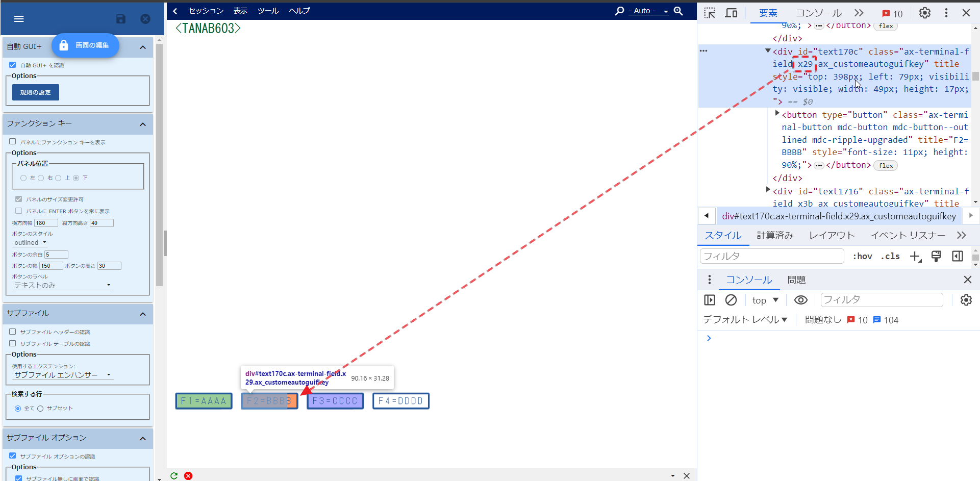Click the green refresh icon at bottom
Screen dimensions: 980x481
tap(174, 475)
